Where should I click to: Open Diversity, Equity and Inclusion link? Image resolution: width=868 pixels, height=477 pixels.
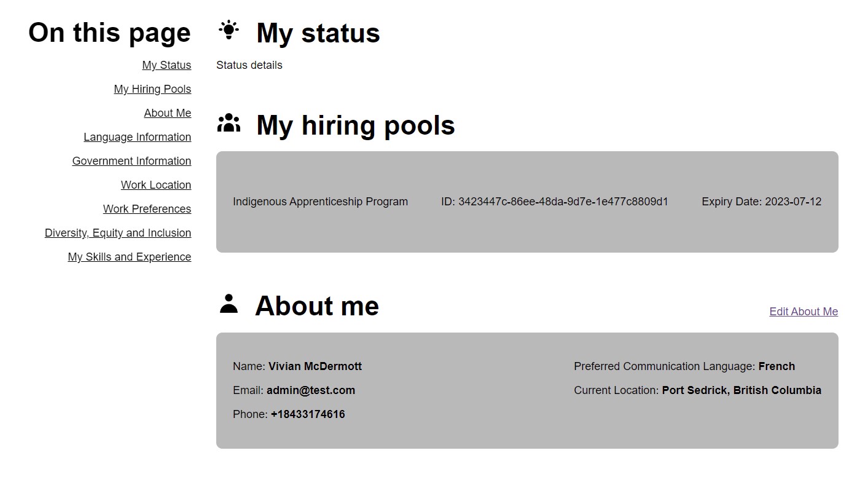(x=118, y=233)
